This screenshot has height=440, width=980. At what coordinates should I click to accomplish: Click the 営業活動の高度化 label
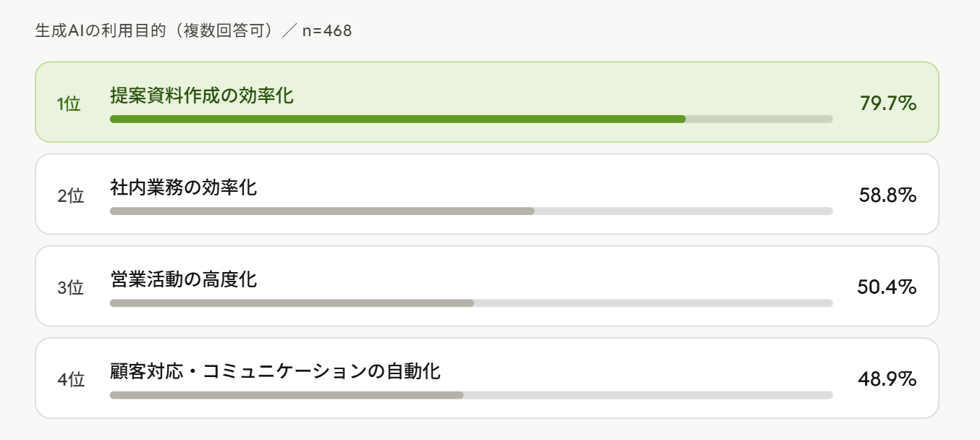(184, 279)
